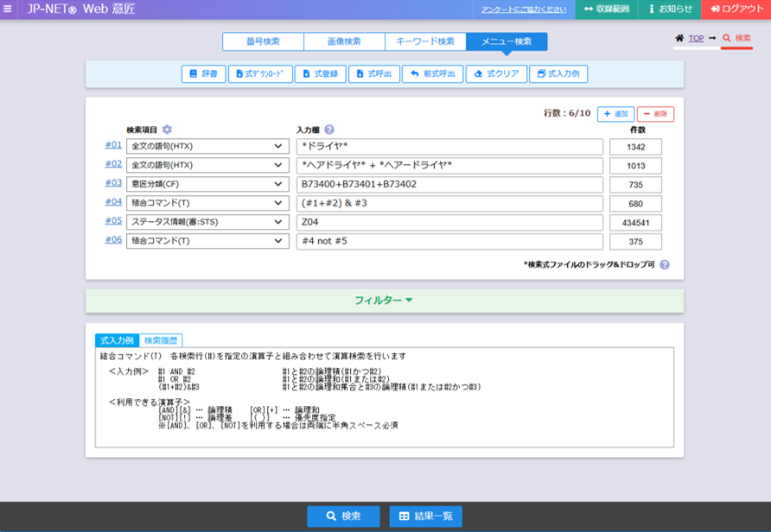Click the 式入力例 toolbar button
This screenshot has width=771, height=532.
tap(558, 73)
